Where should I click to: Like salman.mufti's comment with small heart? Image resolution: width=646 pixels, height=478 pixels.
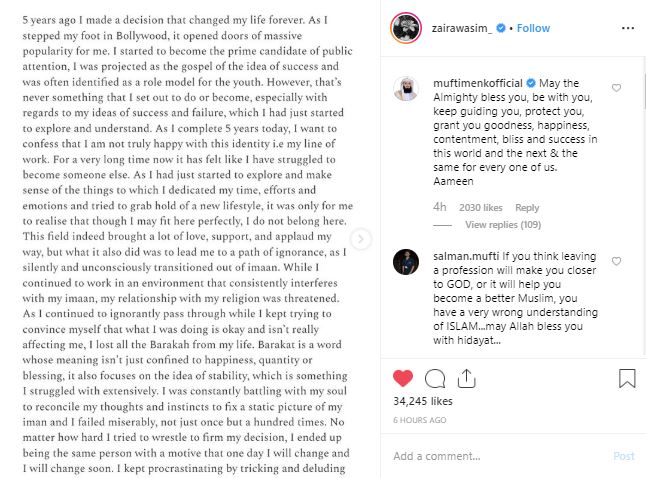pos(616,262)
